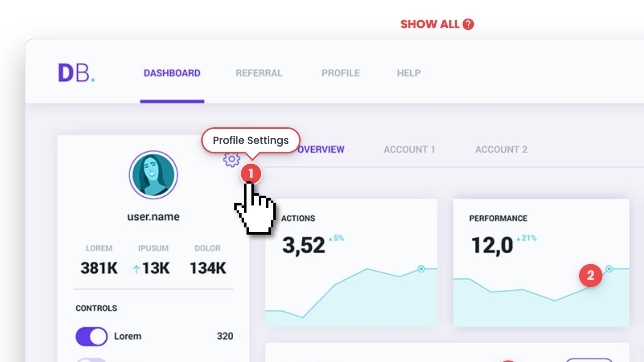Click the help question mark icon
Viewport: 644px width, 362px height.
point(468,24)
